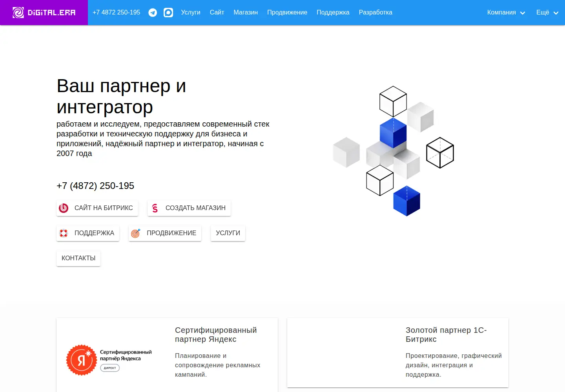This screenshot has width=565, height=392.
Task: Click the red S icon on СОЗДАТЬ МАГАЗИН
Action: (x=155, y=208)
